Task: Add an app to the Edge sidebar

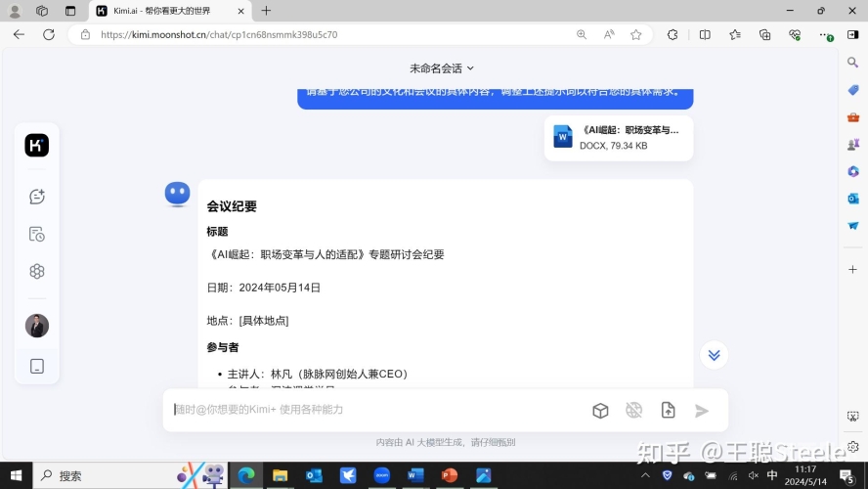Action: [x=852, y=269]
